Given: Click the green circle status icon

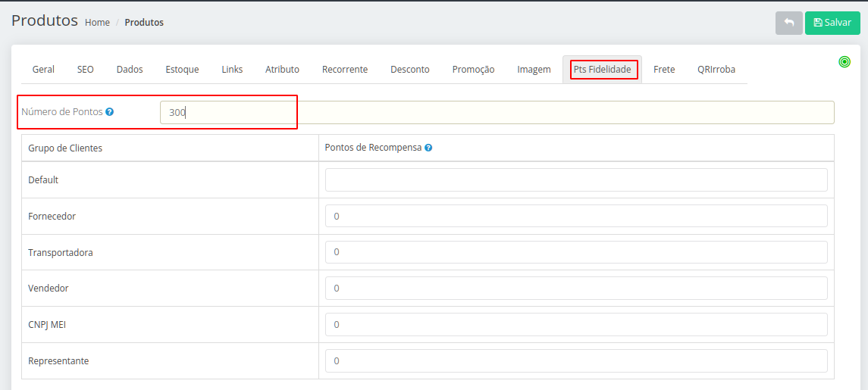Looking at the screenshot, I should pos(844,62).
